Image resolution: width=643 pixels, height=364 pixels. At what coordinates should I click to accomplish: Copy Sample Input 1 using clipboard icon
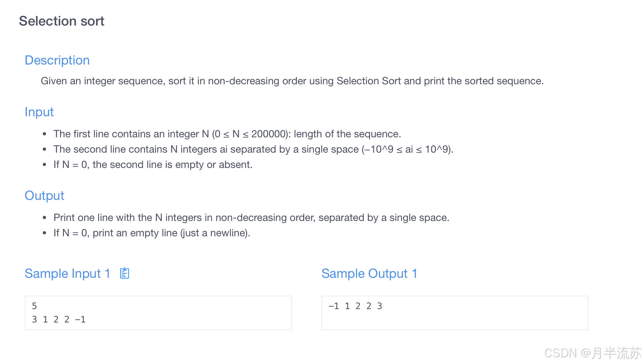[x=124, y=273]
